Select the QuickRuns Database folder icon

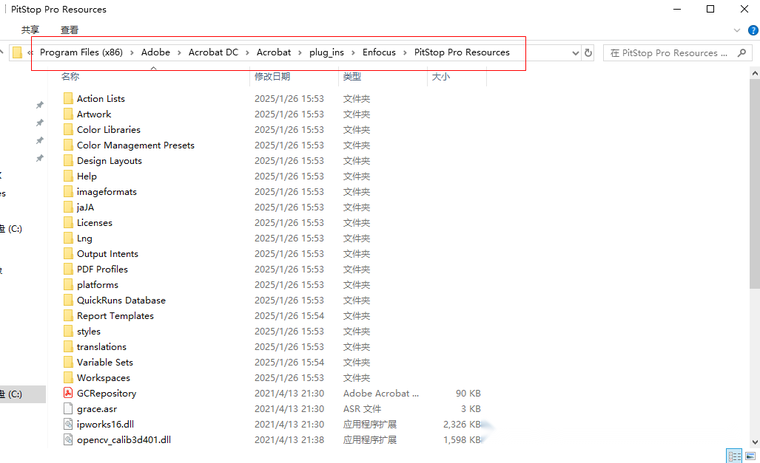68,300
